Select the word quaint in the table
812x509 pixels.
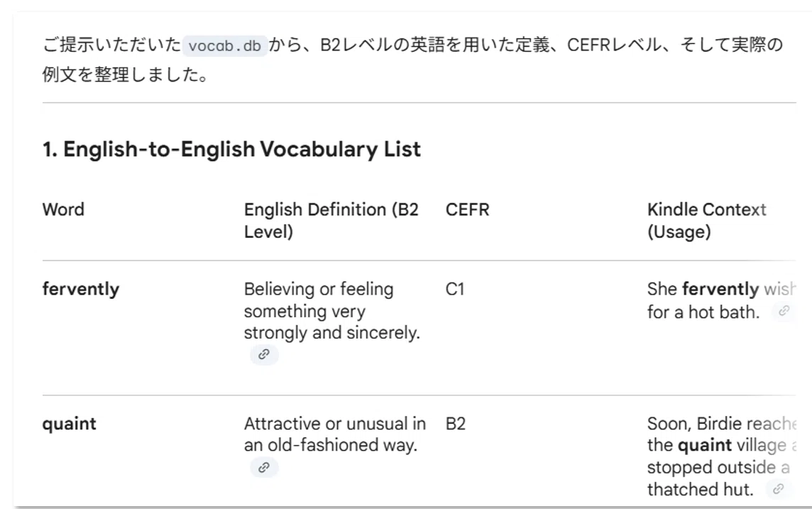coord(70,424)
